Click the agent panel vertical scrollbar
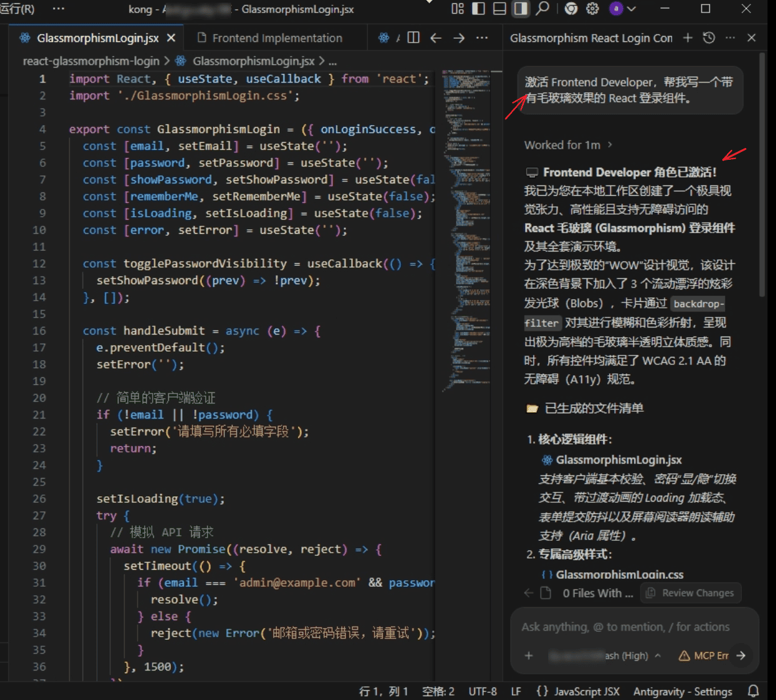Image resolution: width=776 pixels, height=700 pixels. click(x=762, y=175)
